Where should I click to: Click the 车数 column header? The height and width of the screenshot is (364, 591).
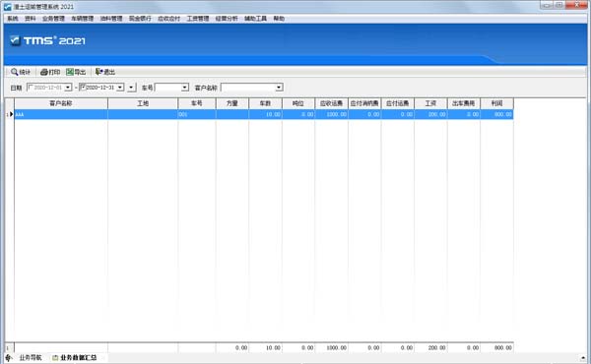[265, 103]
